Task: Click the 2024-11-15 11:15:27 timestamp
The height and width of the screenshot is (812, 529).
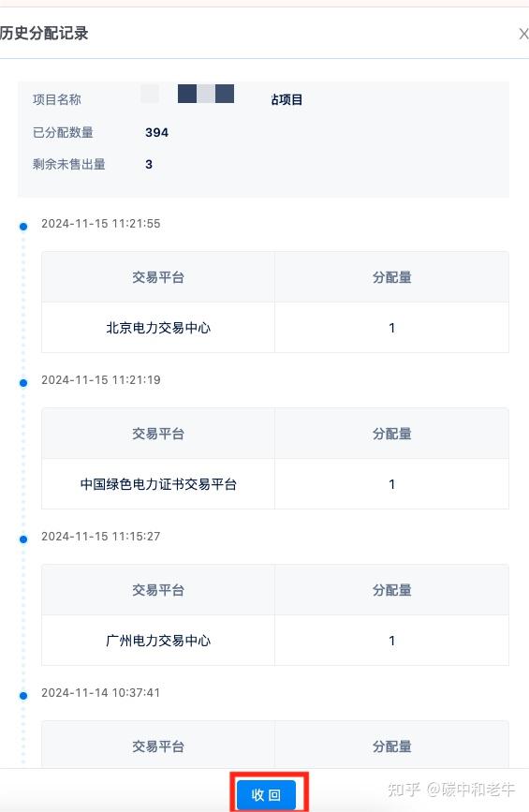Action: 101,537
